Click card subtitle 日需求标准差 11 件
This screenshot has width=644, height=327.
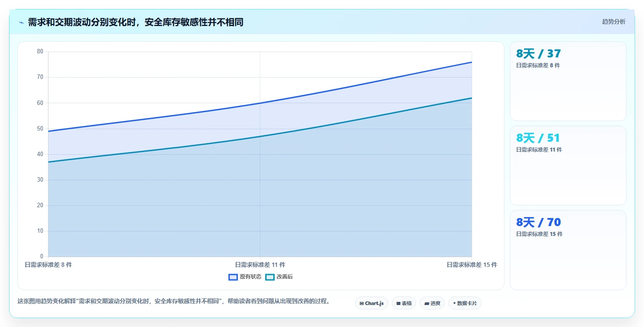coord(539,150)
